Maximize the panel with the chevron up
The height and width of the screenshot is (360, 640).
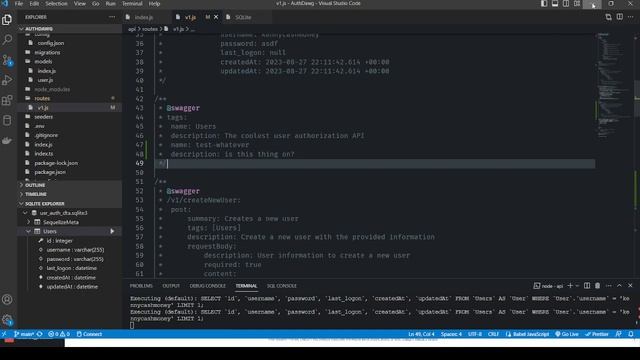(619, 286)
